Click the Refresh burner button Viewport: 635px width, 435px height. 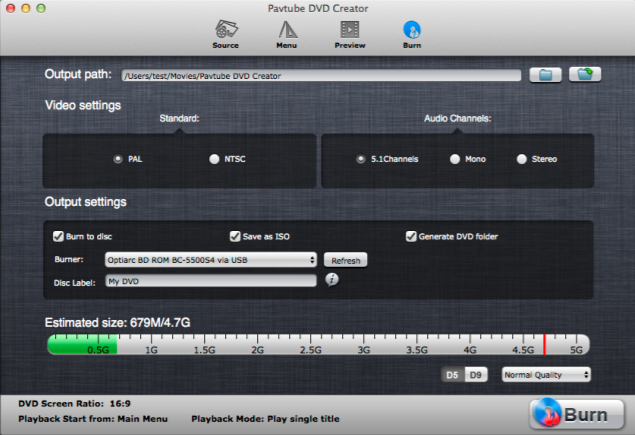pyautogui.click(x=345, y=260)
